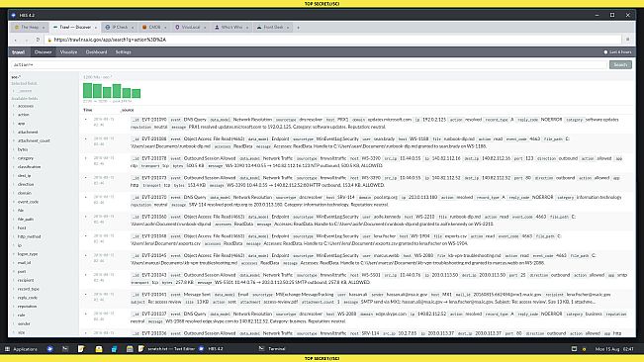Close the The Heap tab

tap(44, 28)
